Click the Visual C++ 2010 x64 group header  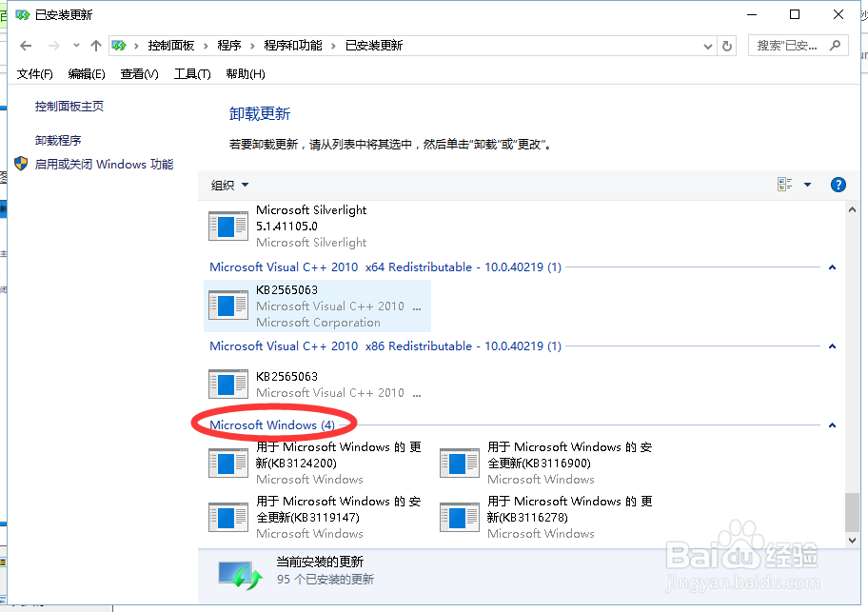point(385,267)
